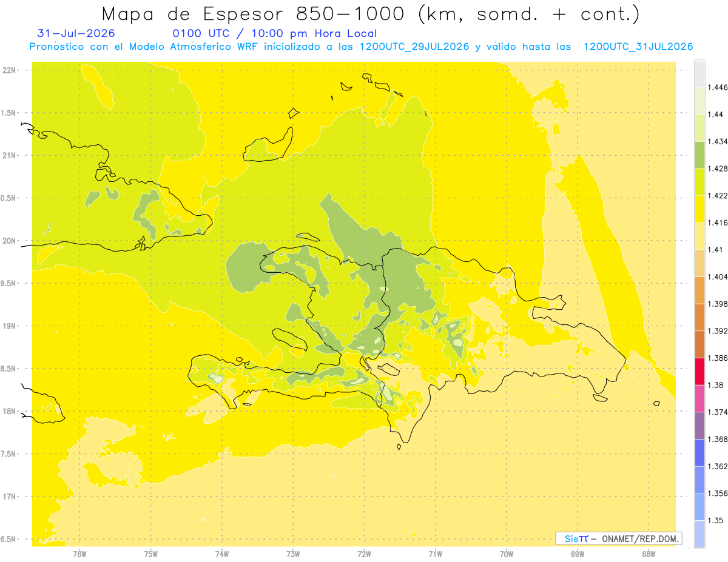The width and height of the screenshot is (728, 562).
Task: Click the longitude label "72W"
Action: (364, 554)
